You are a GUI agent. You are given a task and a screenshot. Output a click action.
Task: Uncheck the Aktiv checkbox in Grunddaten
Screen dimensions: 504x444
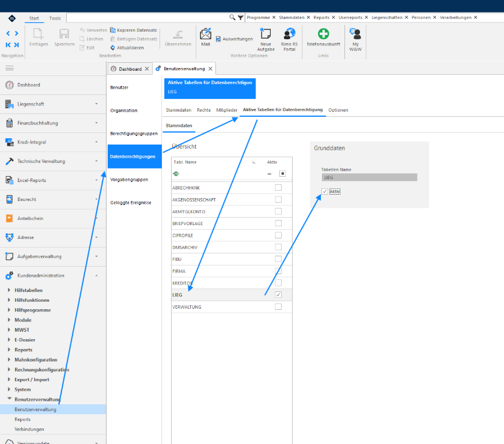coord(325,192)
